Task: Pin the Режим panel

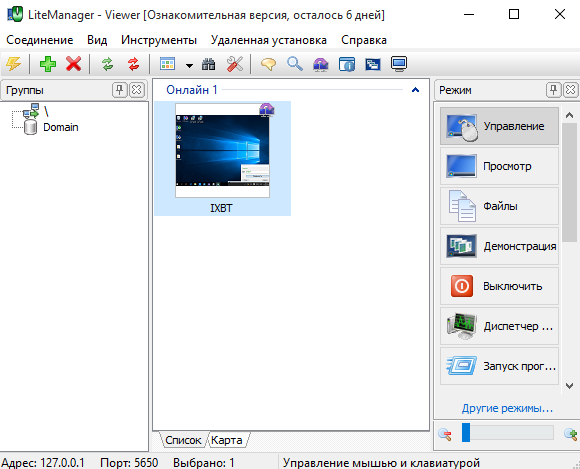Action: click(553, 90)
